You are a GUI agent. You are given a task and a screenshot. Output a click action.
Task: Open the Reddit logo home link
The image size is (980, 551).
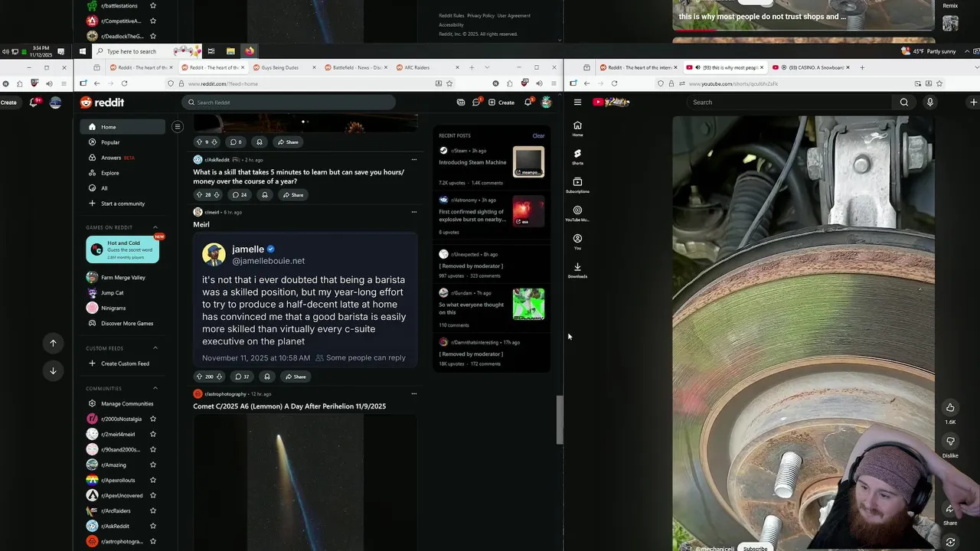tap(103, 103)
